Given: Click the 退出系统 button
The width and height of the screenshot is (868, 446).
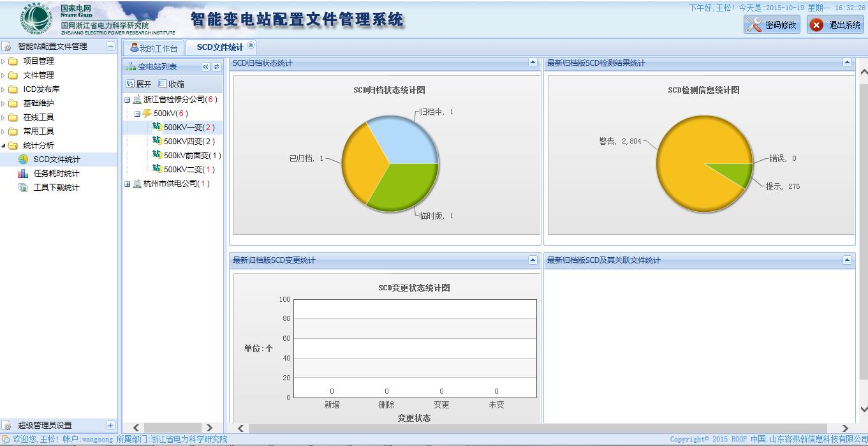Looking at the screenshot, I should (x=835, y=25).
